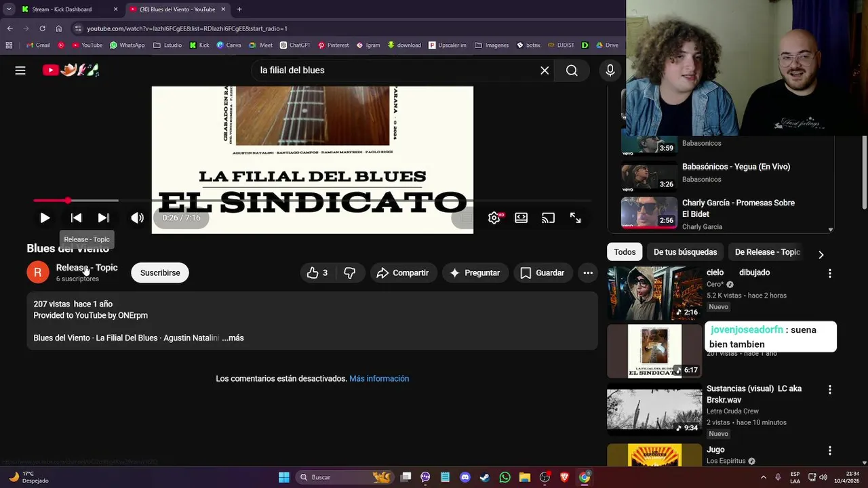Open the Estudio bookmarks folder

coord(167,45)
